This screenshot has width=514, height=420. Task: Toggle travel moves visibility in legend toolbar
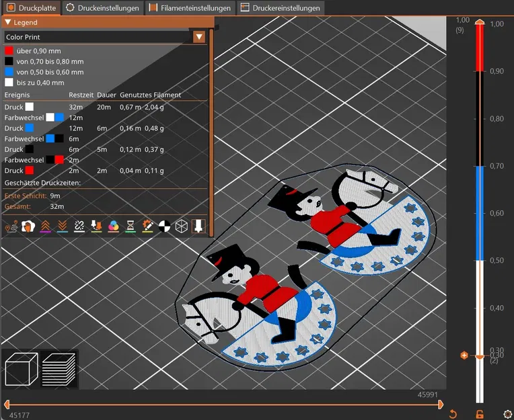pyautogui.click(x=11, y=226)
